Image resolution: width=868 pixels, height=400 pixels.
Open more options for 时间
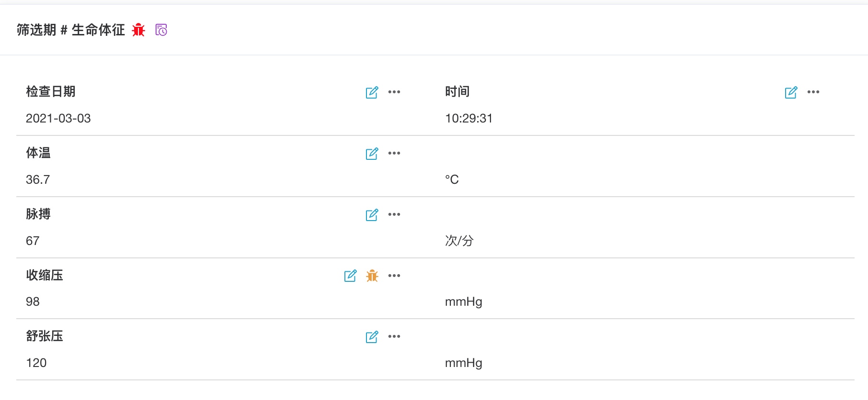[x=813, y=92]
